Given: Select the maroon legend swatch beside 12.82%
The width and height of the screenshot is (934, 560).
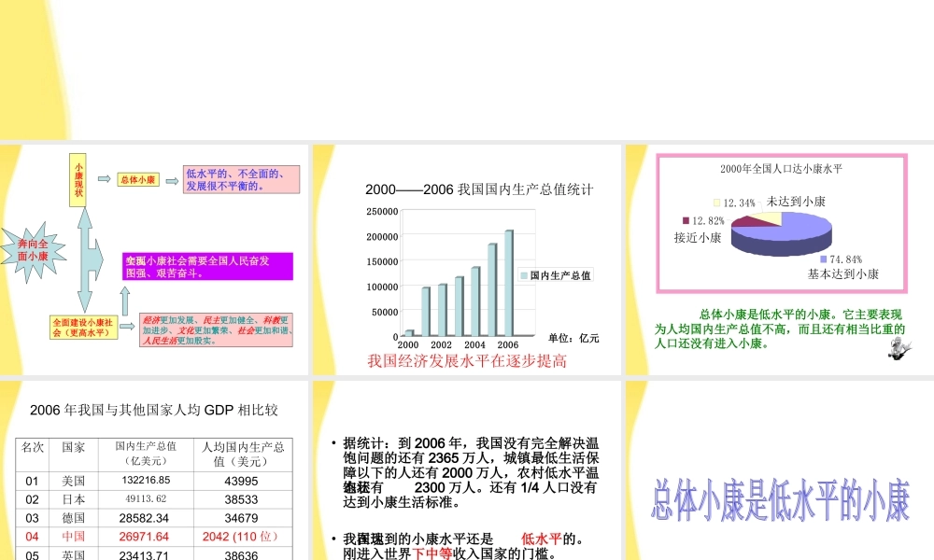Looking at the screenshot, I should click(x=686, y=220).
